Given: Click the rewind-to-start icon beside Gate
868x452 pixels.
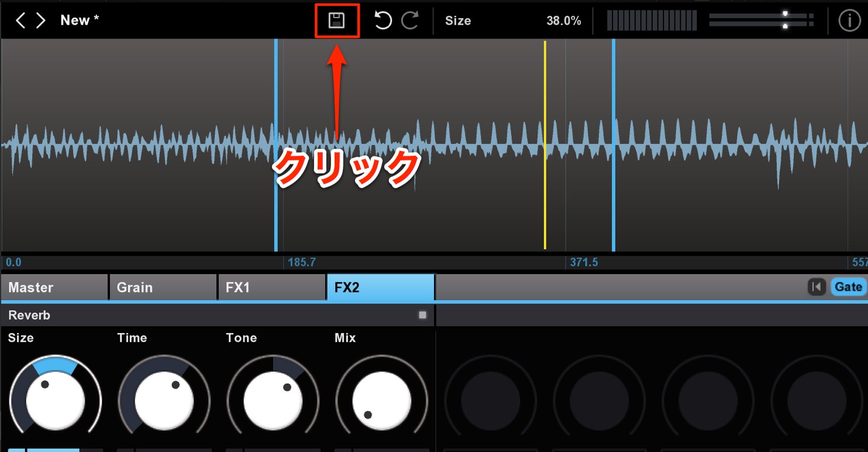Looking at the screenshot, I should pos(817,287).
